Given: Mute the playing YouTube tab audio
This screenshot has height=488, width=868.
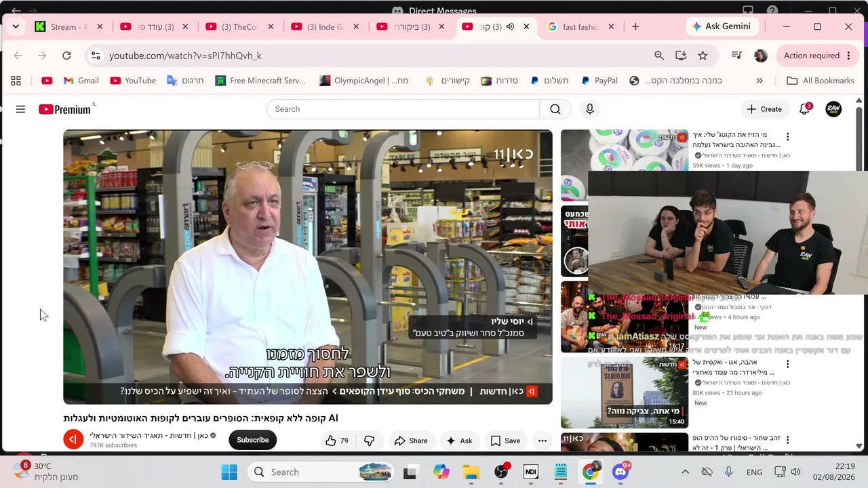Looking at the screenshot, I should (510, 27).
